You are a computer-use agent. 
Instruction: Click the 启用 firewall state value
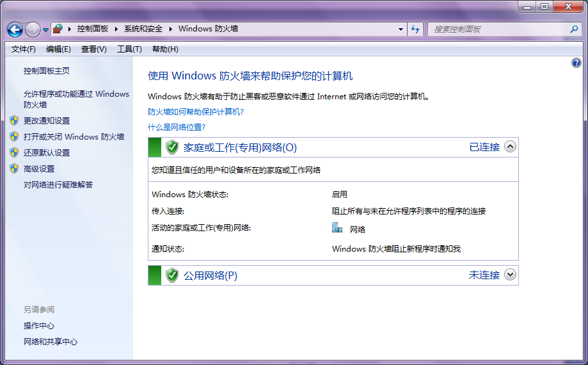(x=339, y=194)
